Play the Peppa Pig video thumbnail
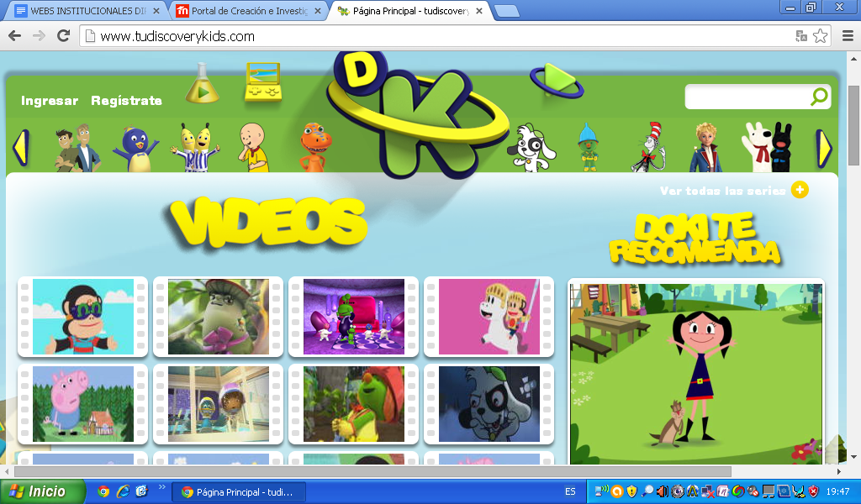Viewport: 861px width, 504px height. pos(83,404)
